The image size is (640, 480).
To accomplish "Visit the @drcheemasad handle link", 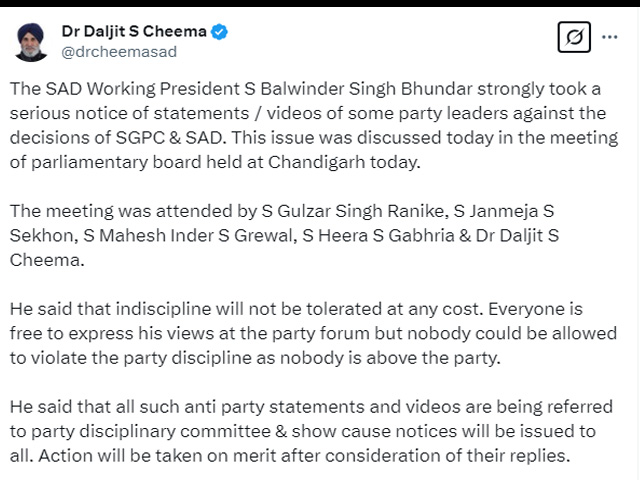I will point(119,52).
